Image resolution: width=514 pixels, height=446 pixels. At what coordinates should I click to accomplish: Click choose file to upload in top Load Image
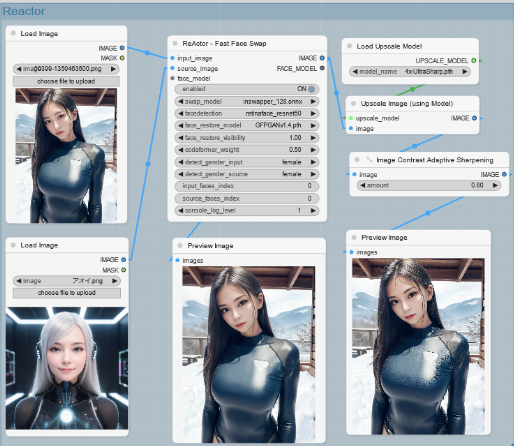[66, 81]
